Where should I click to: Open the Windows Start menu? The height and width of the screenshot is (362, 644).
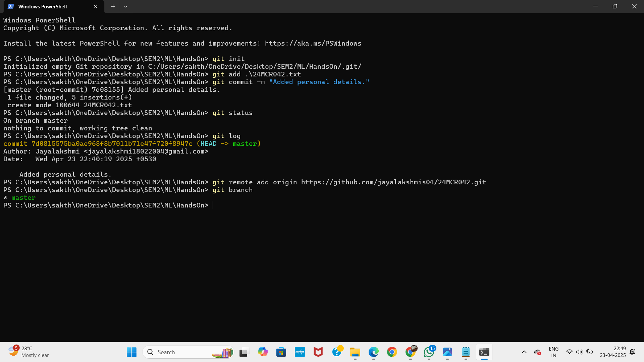point(131,352)
